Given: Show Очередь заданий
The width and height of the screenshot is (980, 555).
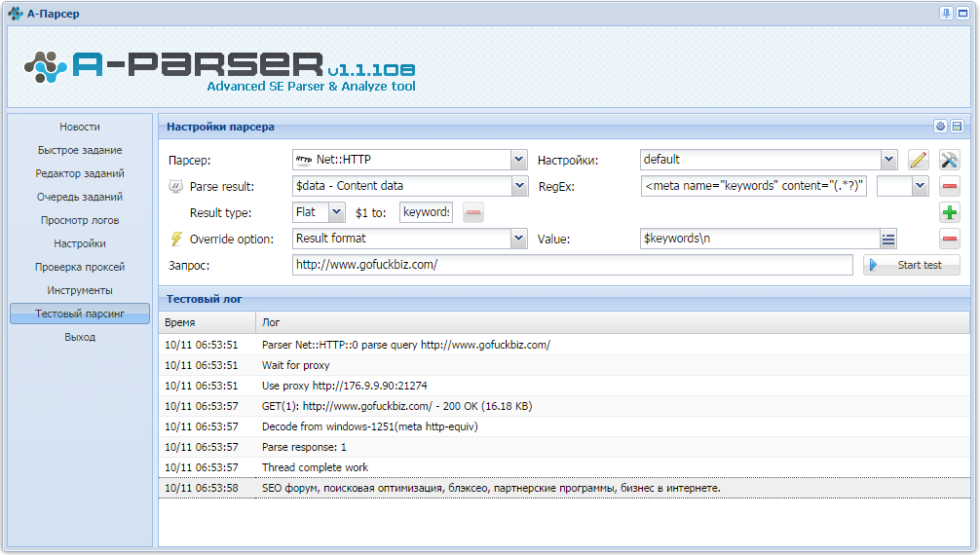Looking at the screenshot, I should click(80, 197).
